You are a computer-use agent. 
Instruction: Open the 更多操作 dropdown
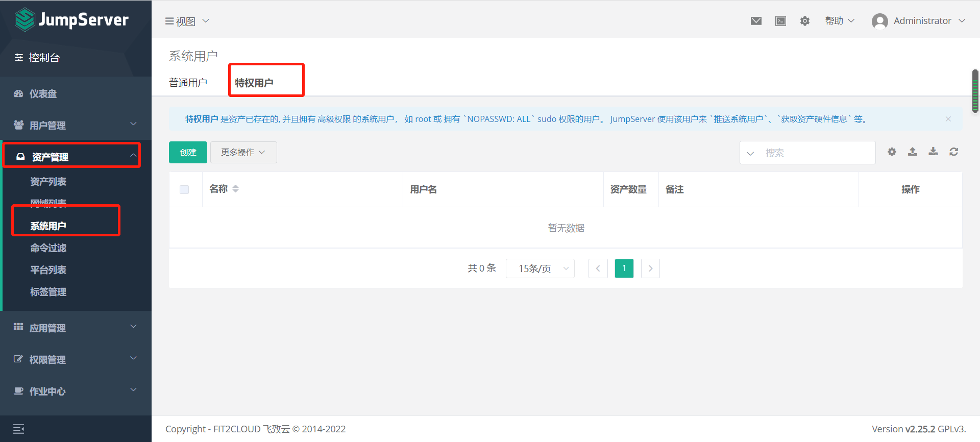[243, 153]
